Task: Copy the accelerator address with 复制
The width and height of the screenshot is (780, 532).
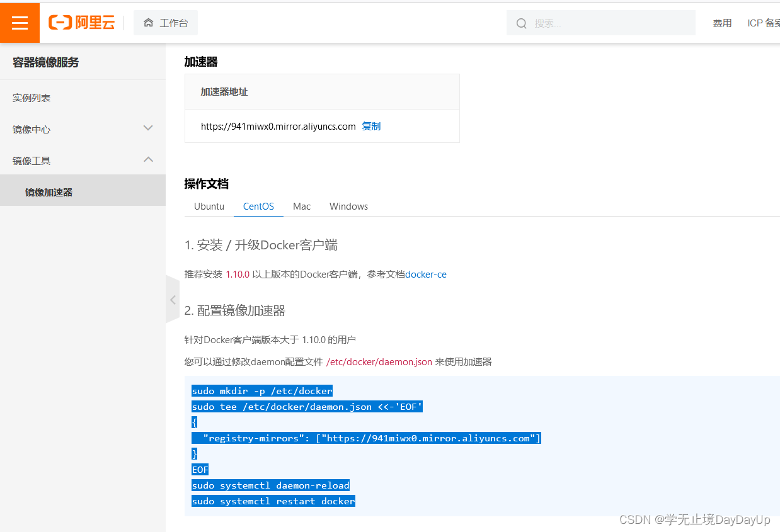Action: 371,126
